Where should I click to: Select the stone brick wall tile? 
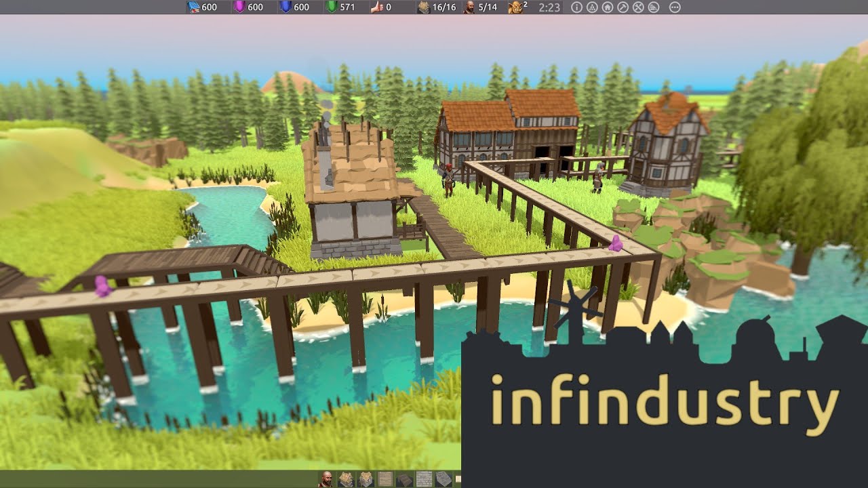424,479
